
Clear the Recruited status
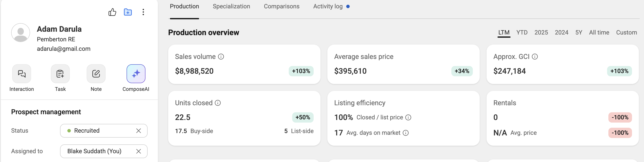tap(139, 131)
